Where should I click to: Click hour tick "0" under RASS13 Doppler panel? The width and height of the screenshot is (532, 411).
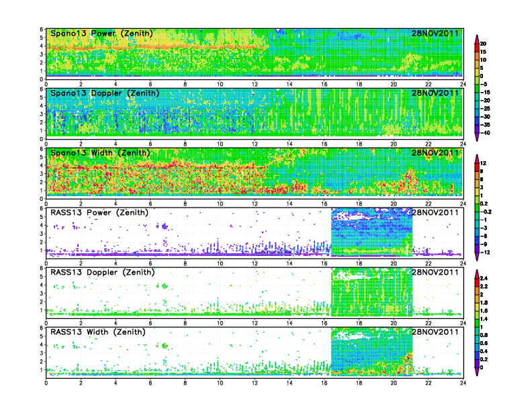tap(46, 323)
